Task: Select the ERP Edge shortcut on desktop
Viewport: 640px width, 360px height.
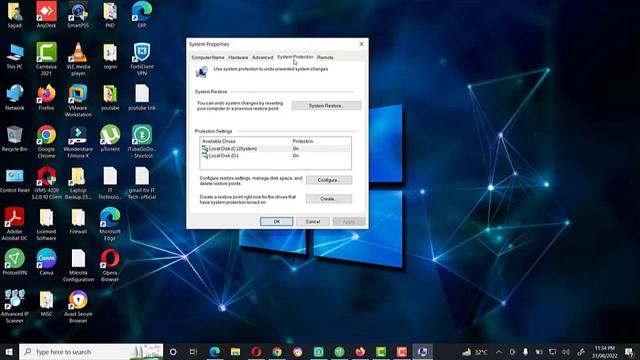Action: (x=142, y=14)
